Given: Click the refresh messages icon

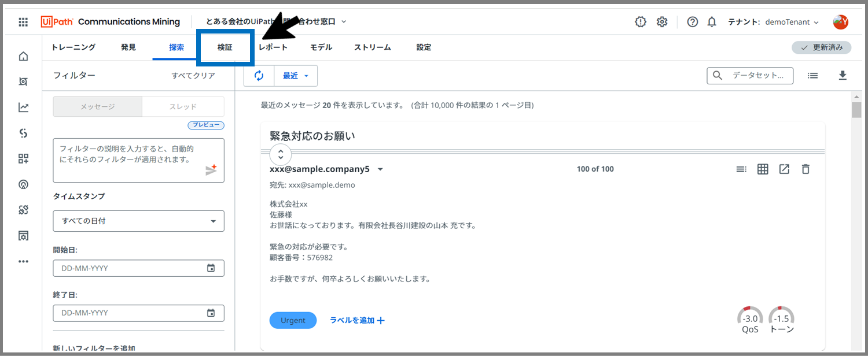Looking at the screenshot, I should (259, 76).
